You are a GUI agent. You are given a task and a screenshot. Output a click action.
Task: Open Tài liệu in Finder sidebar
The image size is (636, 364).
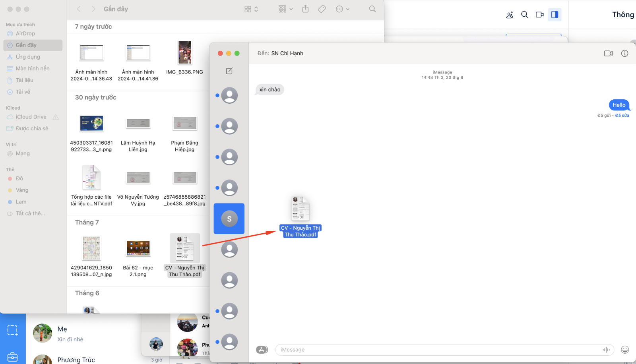33,80
